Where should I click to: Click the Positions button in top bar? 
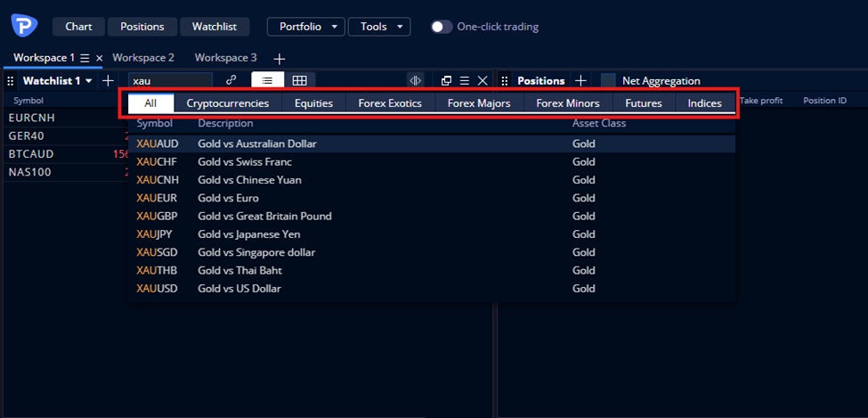[x=142, y=27]
